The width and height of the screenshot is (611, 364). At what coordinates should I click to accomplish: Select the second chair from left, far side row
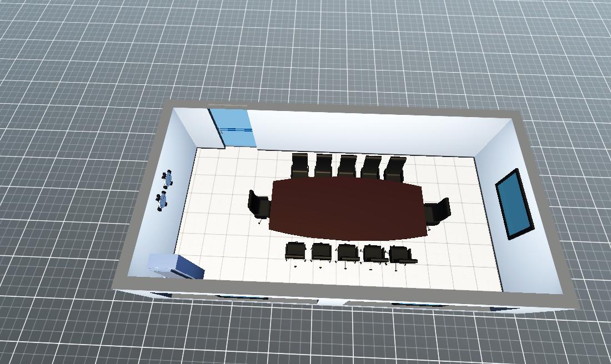point(323,165)
